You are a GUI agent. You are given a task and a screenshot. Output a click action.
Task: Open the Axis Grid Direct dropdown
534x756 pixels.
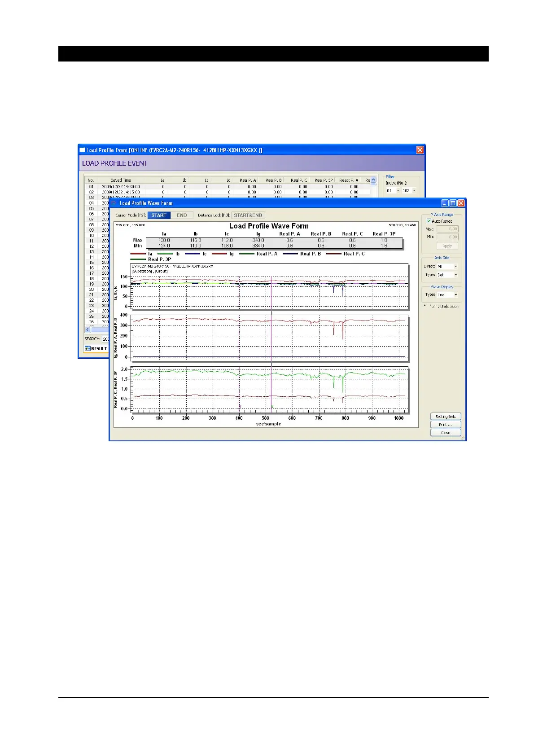447,266
